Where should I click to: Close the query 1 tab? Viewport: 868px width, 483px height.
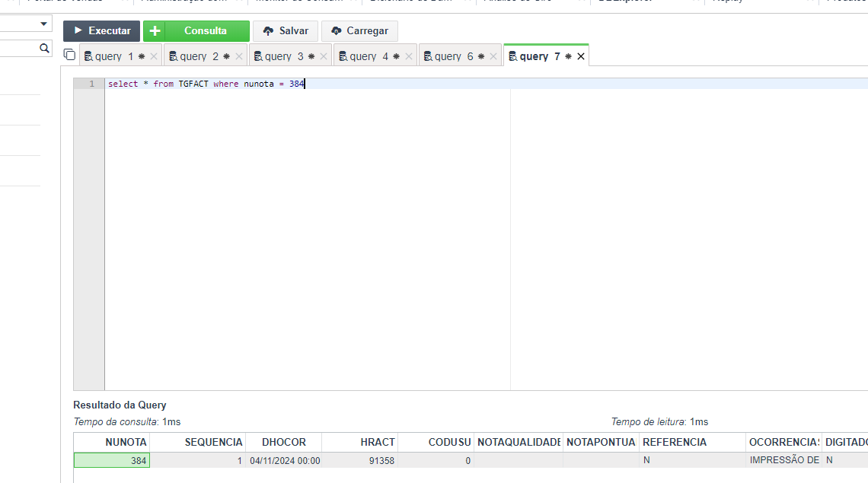coord(154,56)
